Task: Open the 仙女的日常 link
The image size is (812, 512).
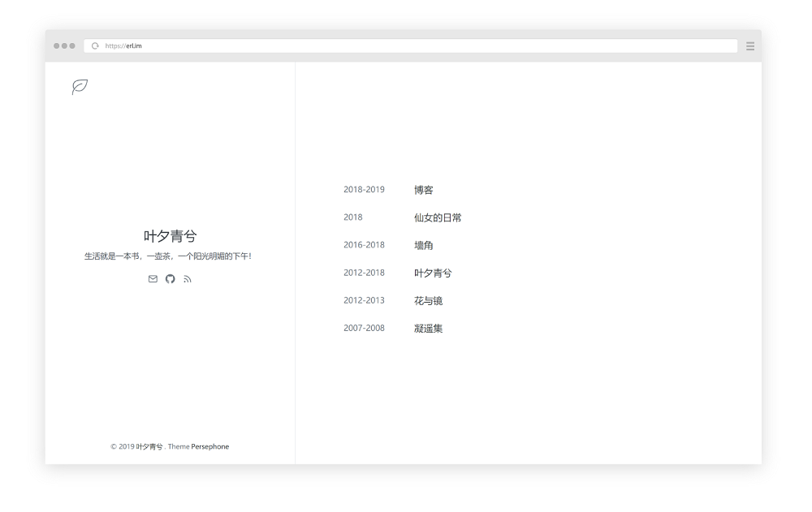Action: pyautogui.click(x=438, y=217)
